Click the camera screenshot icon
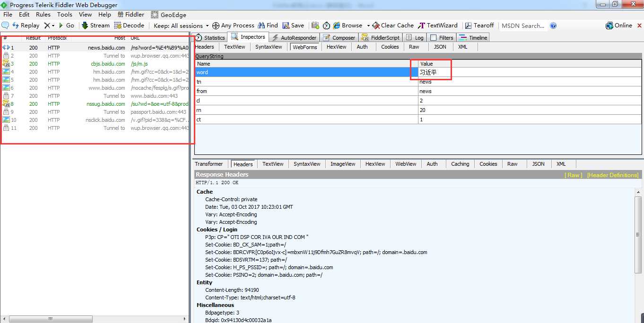The height and width of the screenshot is (323, 644). click(315, 25)
